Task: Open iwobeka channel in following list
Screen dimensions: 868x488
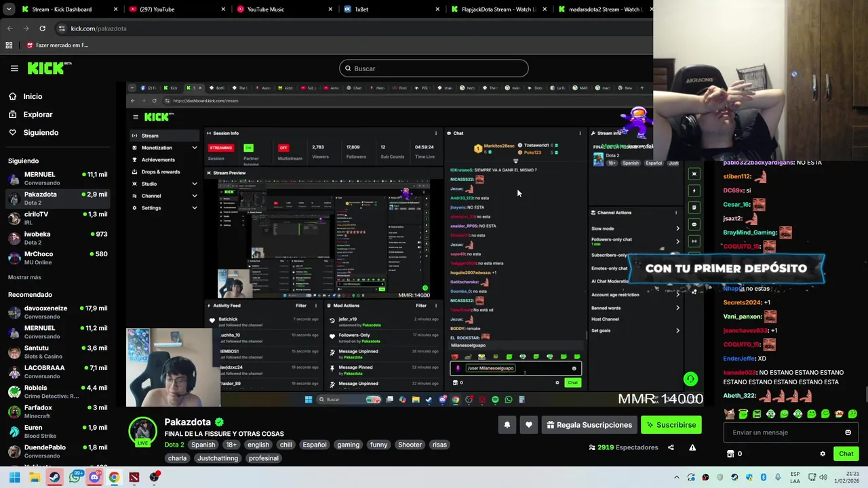Action: pyautogui.click(x=58, y=238)
